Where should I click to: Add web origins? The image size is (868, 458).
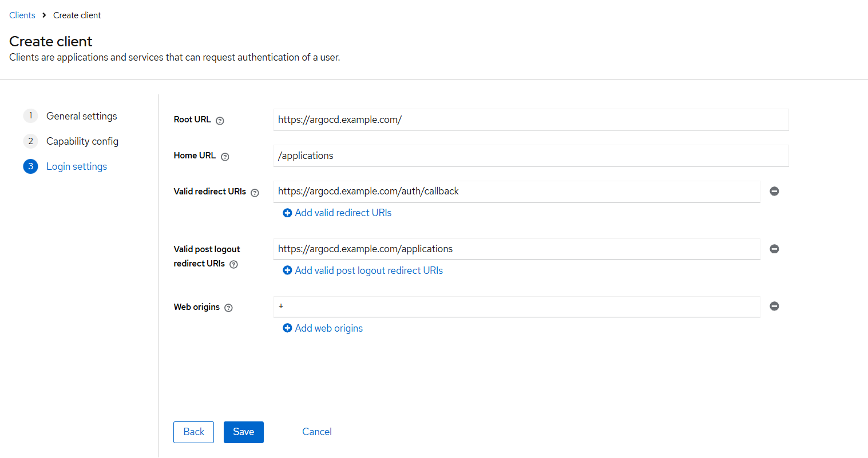pos(323,328)
